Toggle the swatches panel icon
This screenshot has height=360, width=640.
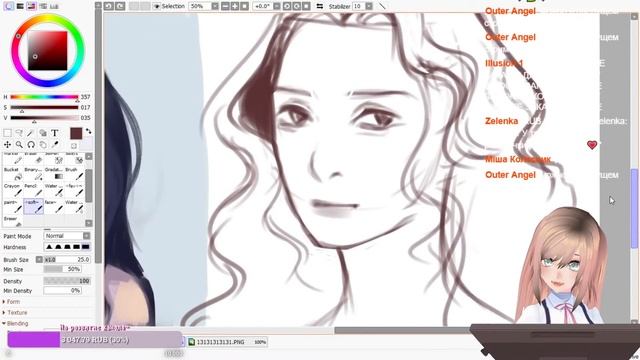54,6
